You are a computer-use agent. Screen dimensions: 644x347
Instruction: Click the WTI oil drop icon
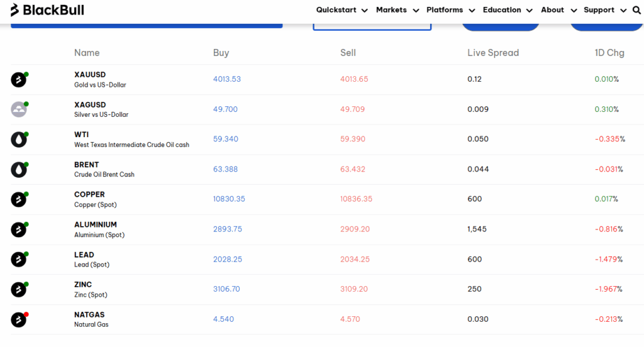pos(18,139)
